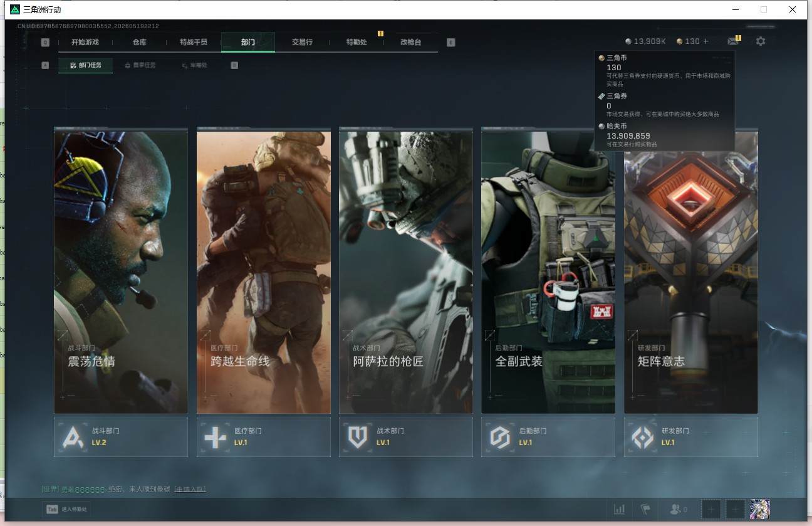
Task: Open the 改枪台 tab
Action: pos(411,42)
